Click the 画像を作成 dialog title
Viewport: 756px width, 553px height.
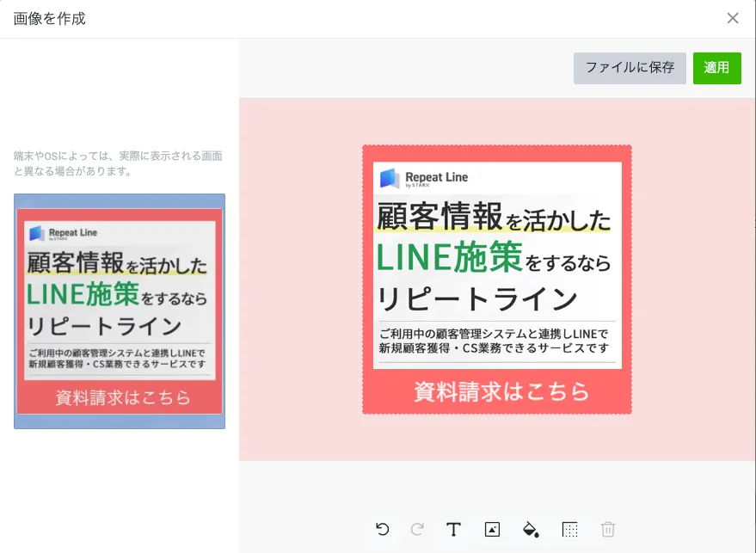tap(49, 19)
